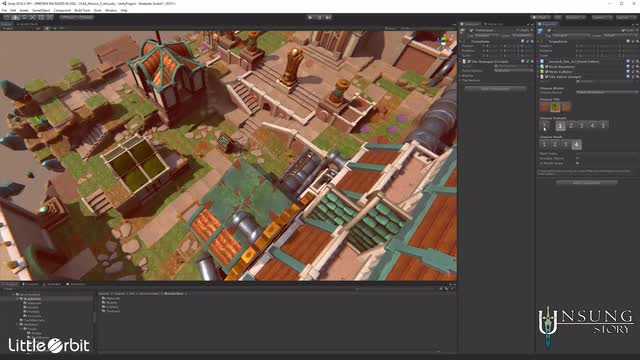
Task: Click the Prefabs folder in project content list
Action: click(x=110, y=307)
